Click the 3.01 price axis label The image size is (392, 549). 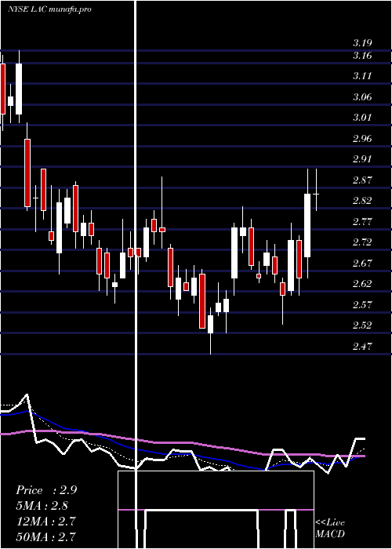[x=362, y=118]
